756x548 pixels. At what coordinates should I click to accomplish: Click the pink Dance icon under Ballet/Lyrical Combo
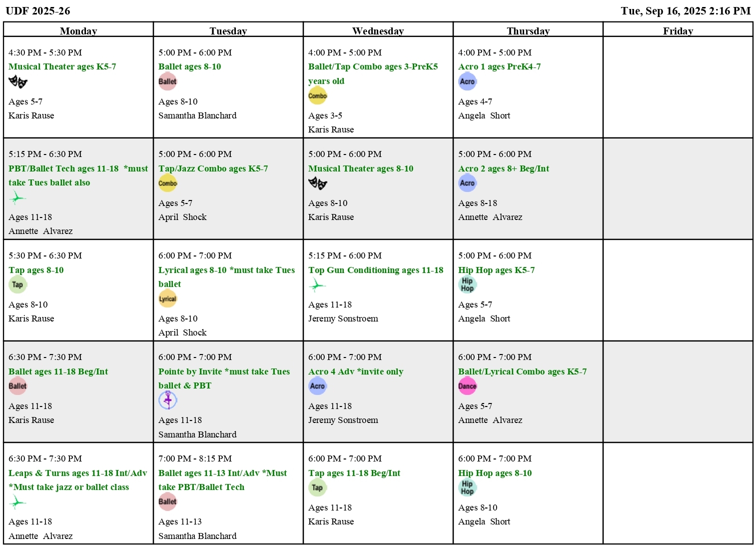coord(467,386)
